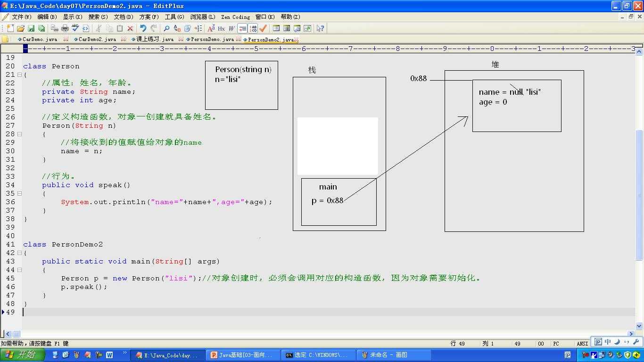
Task: Collapse the main method fold at line 44
Action: [19, 270]
